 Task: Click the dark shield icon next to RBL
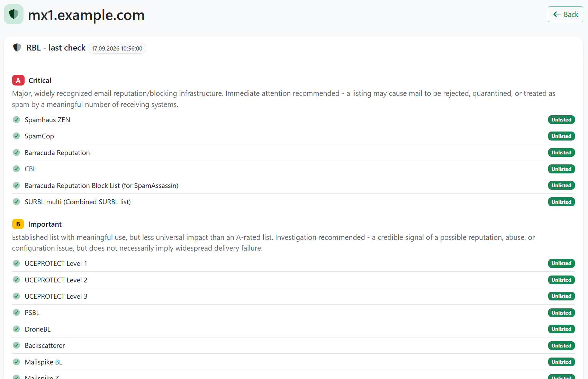pyautogui.click(x=17, y=47)
